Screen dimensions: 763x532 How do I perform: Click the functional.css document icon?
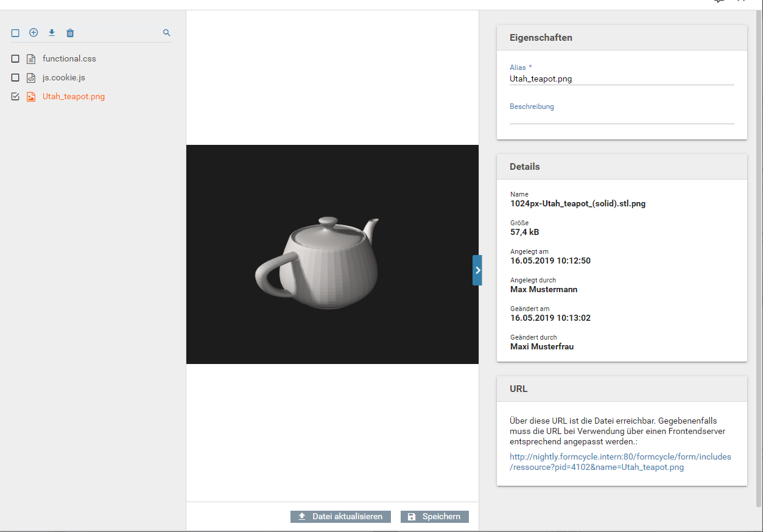(x=31, y=59)
